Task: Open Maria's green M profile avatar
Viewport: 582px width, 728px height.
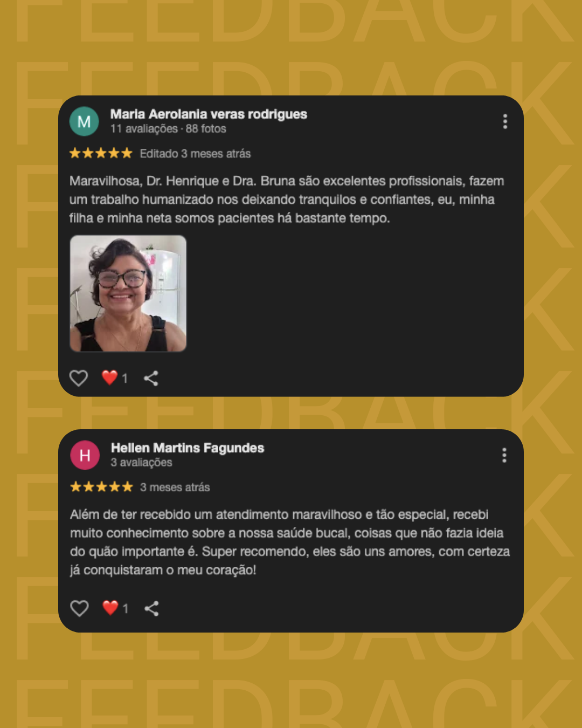Action: point(84,121)
